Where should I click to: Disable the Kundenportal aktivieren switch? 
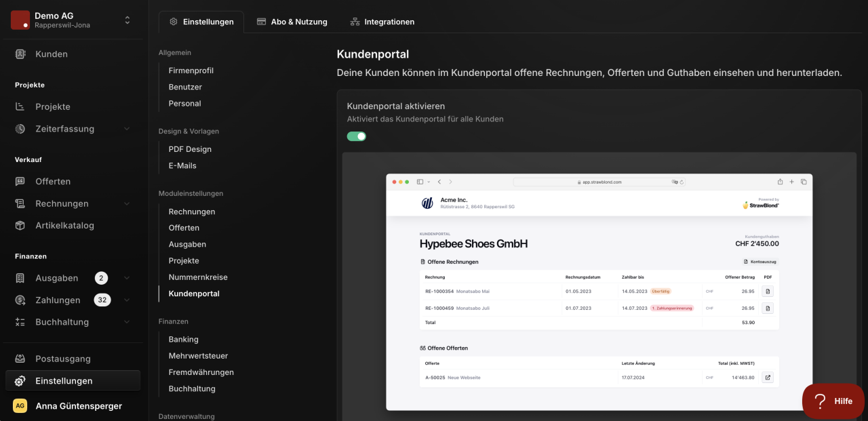click(x=357, y=136)
